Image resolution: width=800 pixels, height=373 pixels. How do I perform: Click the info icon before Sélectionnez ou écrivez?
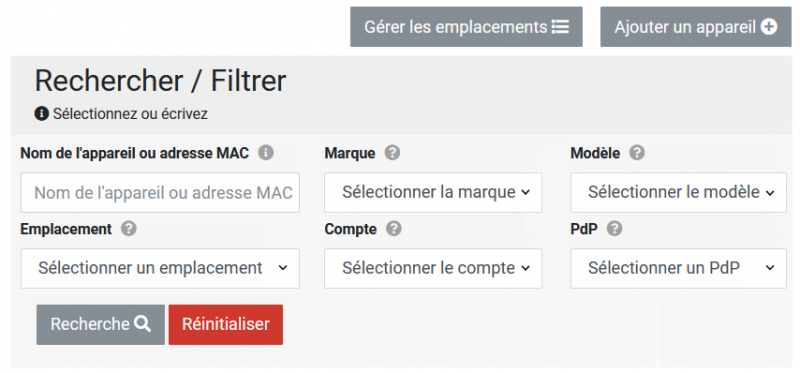[42, 114]
